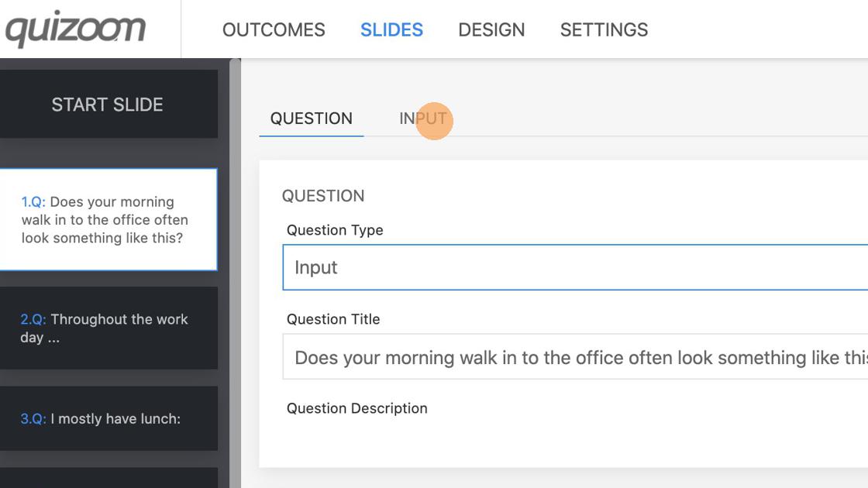This screenshot has width=868, height=488.
Task: Click the slide list vertical scrollbar
Action: 235,271
